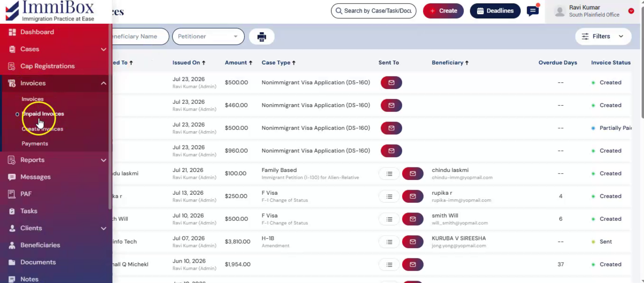Image resolution: width=644 pixels, height=283 pixels.
Task: Send email for the $960.00 invoice
Action: tap(391, 151)
